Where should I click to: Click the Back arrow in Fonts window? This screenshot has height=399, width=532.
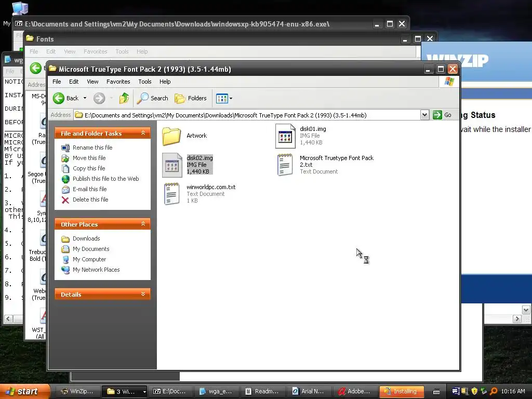(36, 68)
